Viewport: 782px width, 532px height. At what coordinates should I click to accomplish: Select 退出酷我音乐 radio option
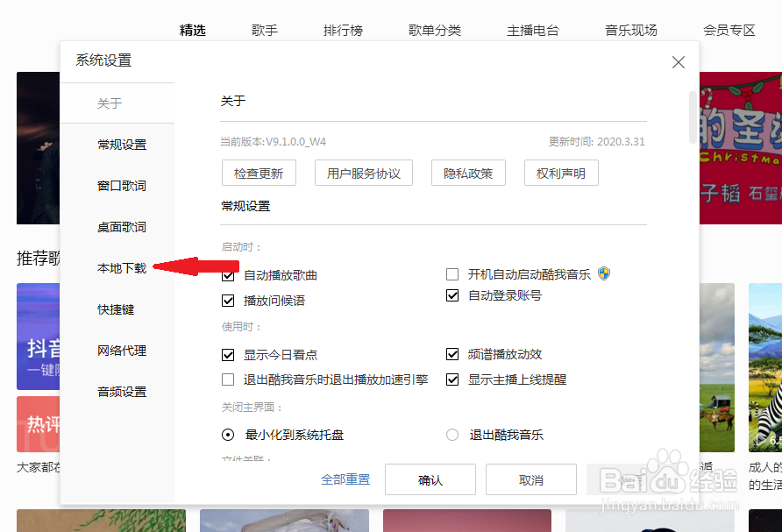pos(452,435)
